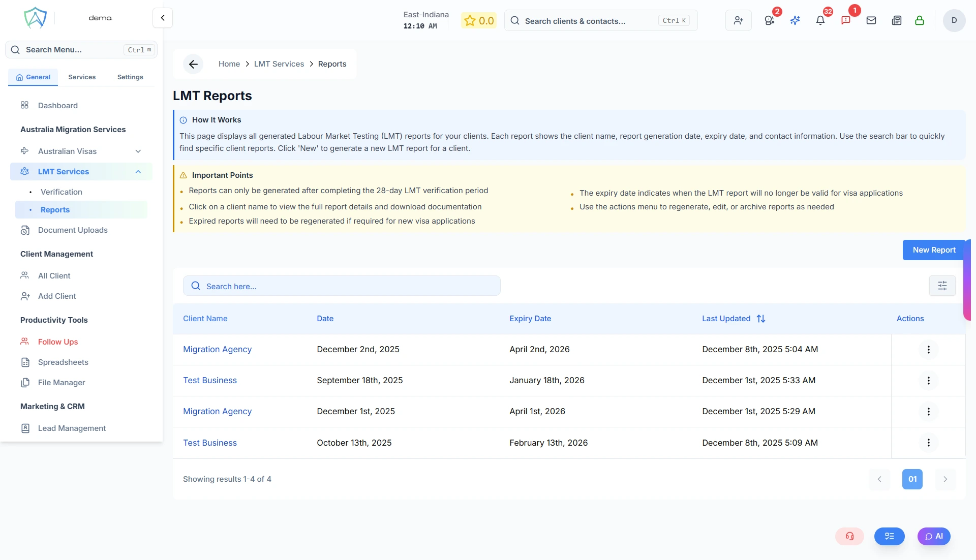Switch to the Services tab
This screenshot has height=560, width=976.
coord(82,77)
